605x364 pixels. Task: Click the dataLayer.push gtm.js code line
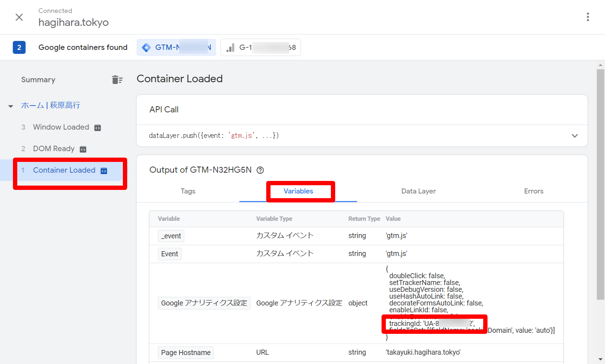[x=214, y=136]
